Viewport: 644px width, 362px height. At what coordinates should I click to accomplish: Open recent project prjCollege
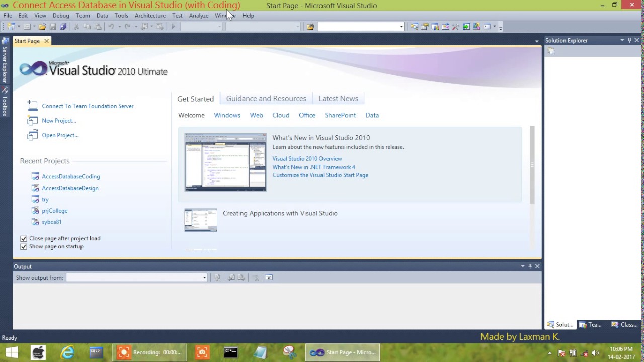pyautogui.click(x=54, y=211)
